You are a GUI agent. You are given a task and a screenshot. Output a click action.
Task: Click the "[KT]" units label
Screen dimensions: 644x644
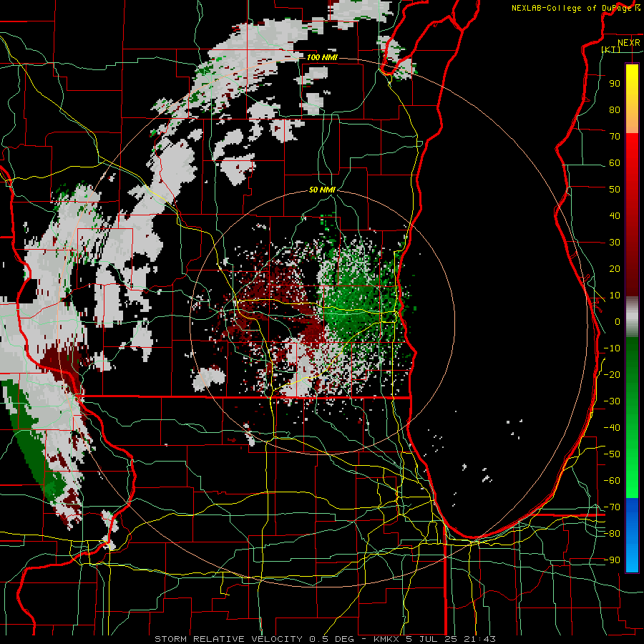pos(611,49)
